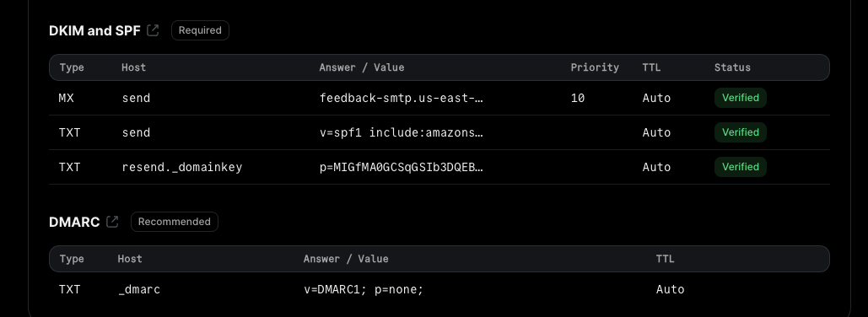
Task: Click the priority value 10
Action: point(577,98)
